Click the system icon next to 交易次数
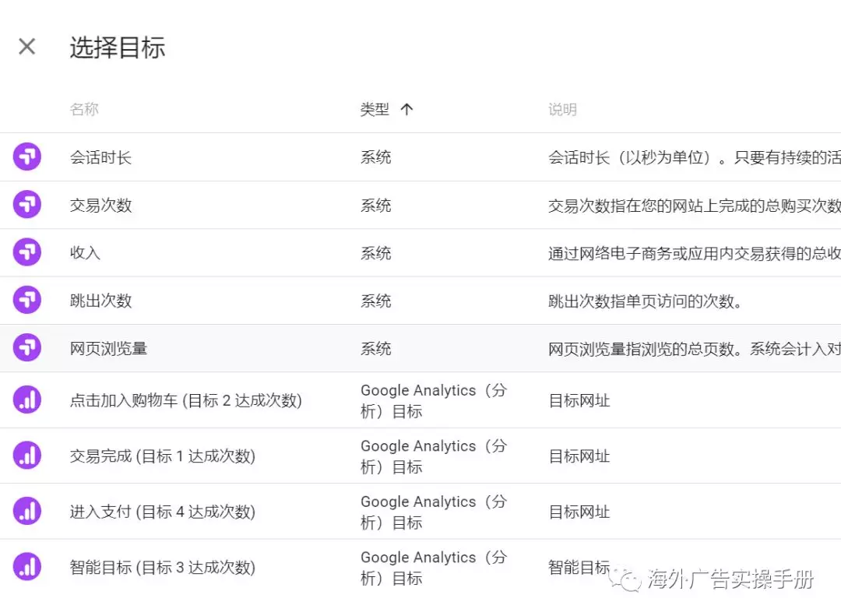 [x=27, y=205]
